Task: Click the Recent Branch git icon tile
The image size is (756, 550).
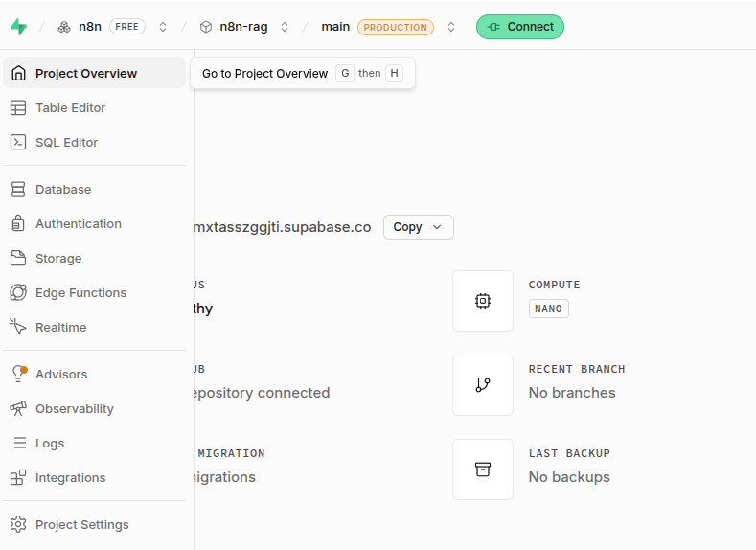Action: (483, 385)
